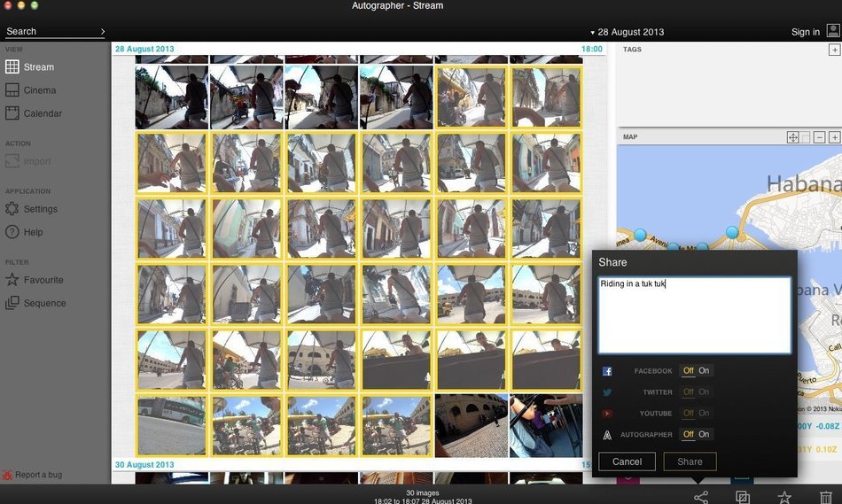Viewport: 842px width, 504px height.
Task: Click the share message text box
Action: pos(695,315)
